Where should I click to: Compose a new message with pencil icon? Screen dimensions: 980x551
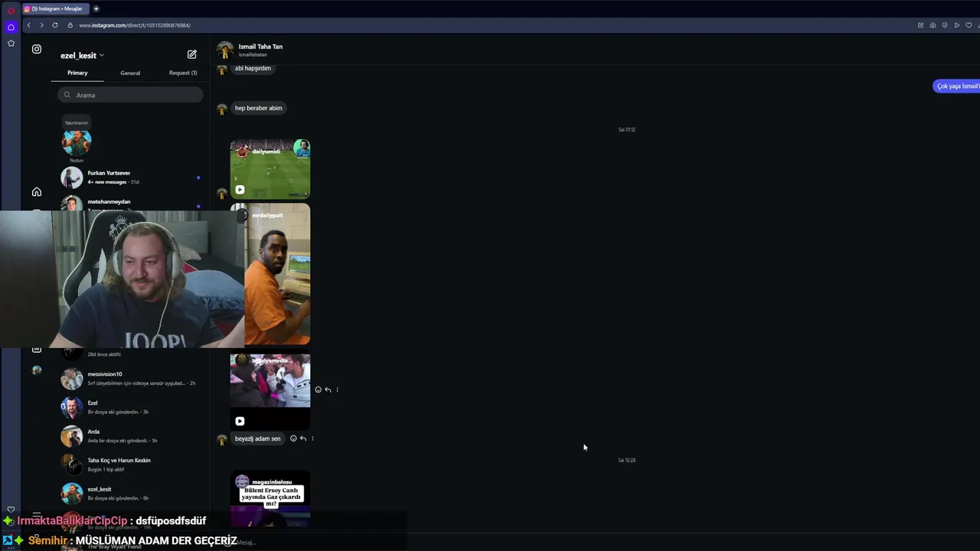pyautogui.click(x=192, y=54)
